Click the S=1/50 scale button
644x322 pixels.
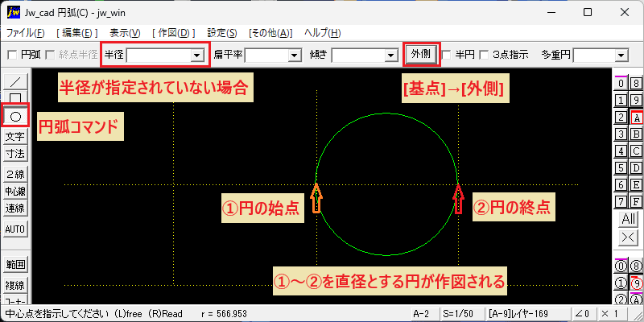tap(460, 314)
